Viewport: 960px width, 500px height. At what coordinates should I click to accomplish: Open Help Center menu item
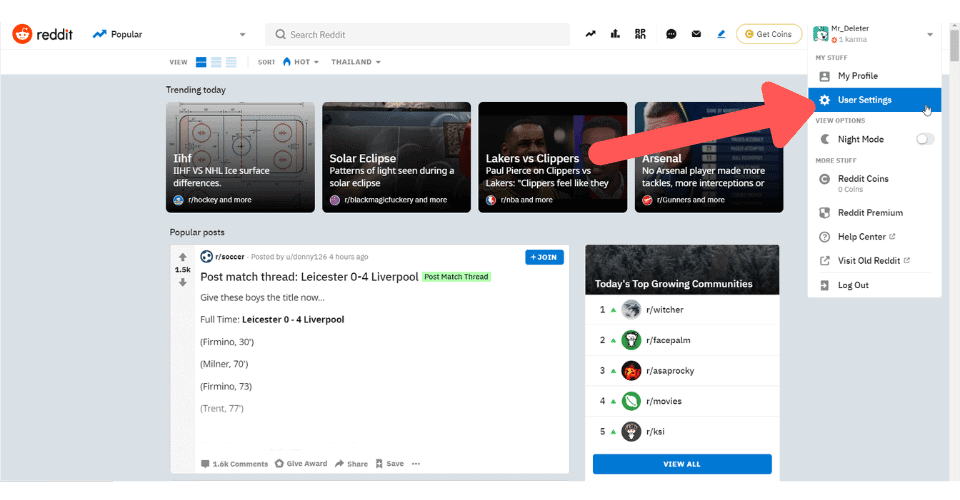click(874, 236)
